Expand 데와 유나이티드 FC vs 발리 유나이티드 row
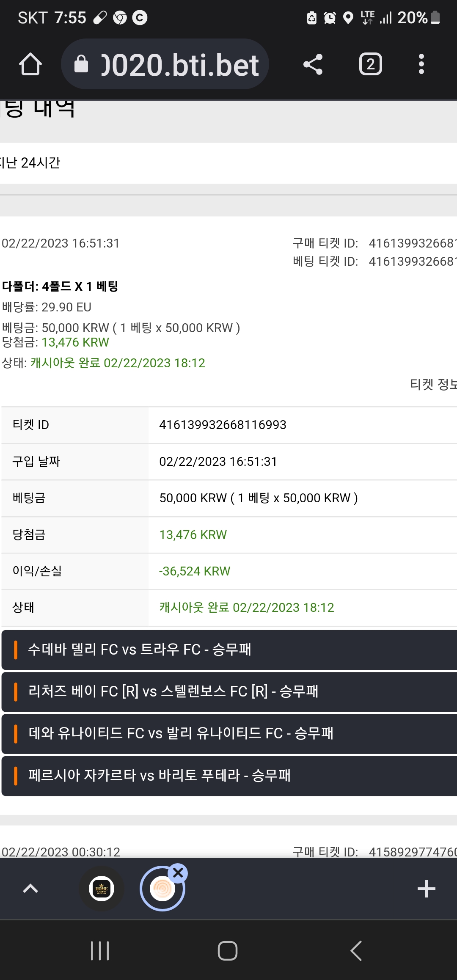The image size is (457, 980). point(229,733)
